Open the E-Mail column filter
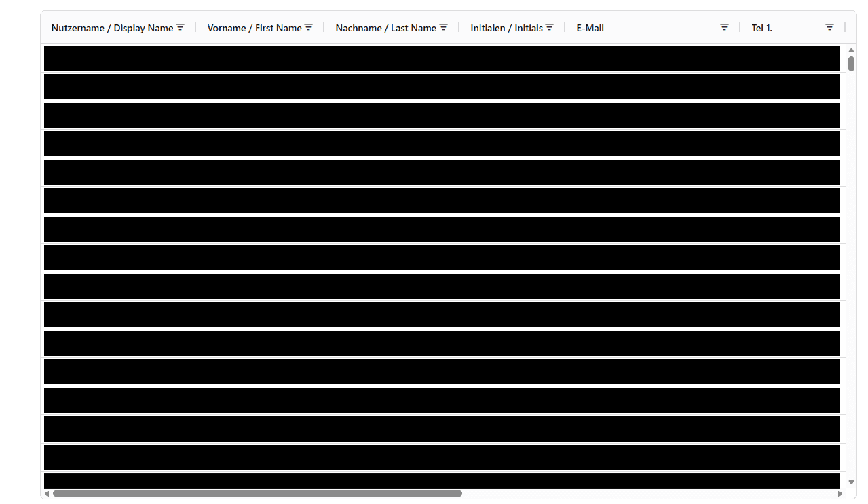This screenshot has height=504, width=868. click(724, 27)
